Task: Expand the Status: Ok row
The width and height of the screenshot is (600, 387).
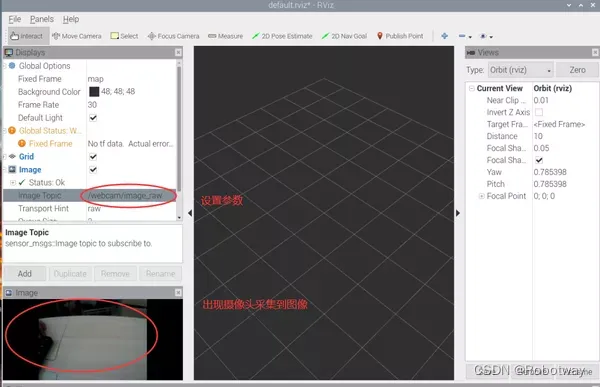Action: [13, 183]
